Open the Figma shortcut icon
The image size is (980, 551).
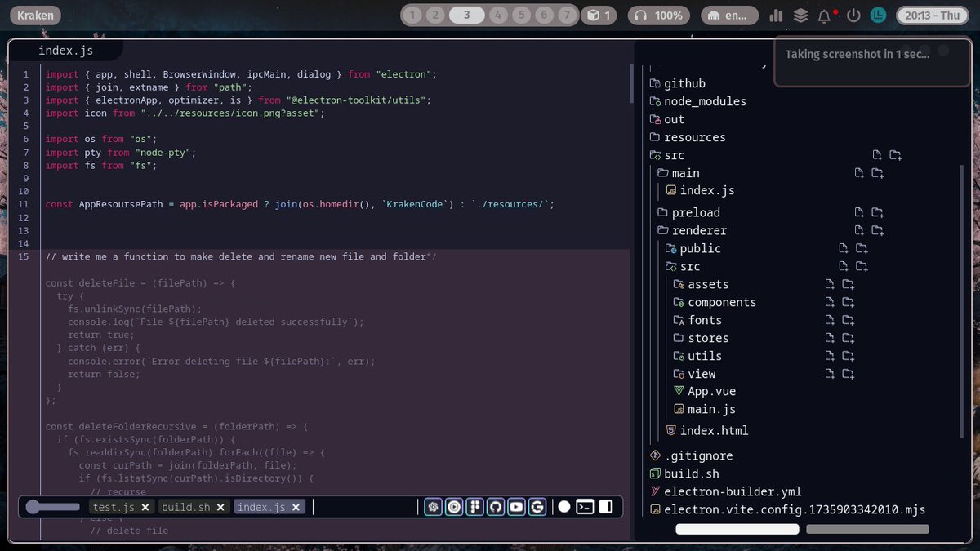(474, 507)
